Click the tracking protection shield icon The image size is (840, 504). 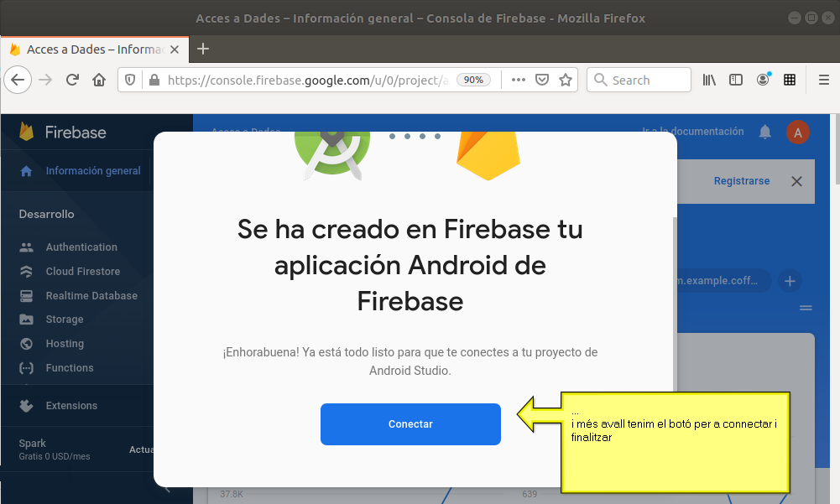[x=129, y=80]
